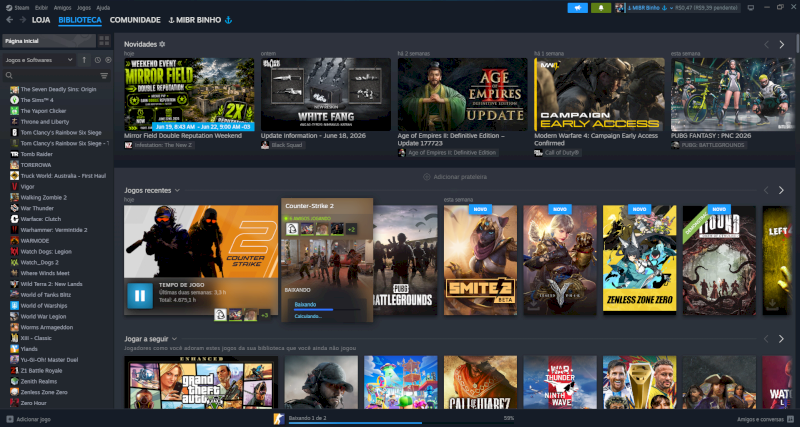
Task: Select Watch Dogs: Legion in list
Action: [46, 252]
